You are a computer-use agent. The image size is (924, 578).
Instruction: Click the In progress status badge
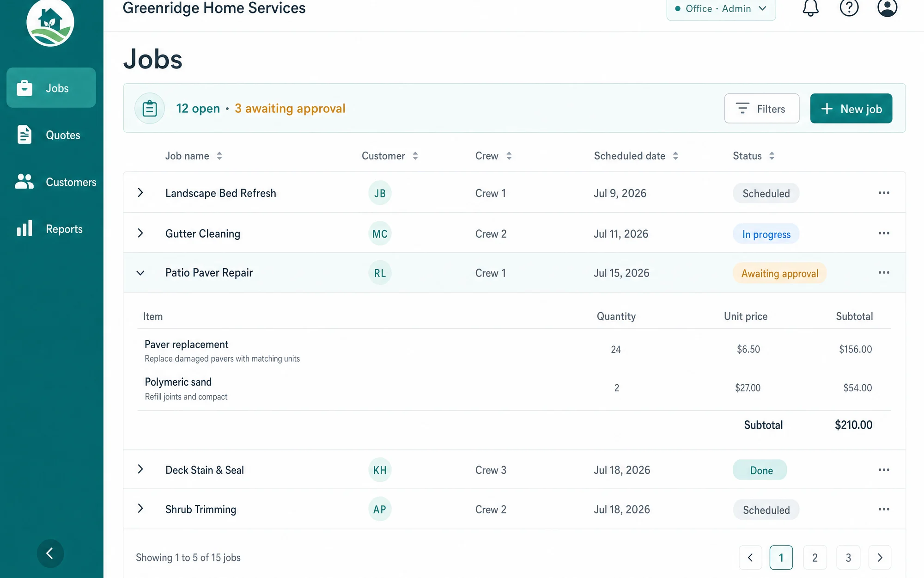(x=766, y=234)
